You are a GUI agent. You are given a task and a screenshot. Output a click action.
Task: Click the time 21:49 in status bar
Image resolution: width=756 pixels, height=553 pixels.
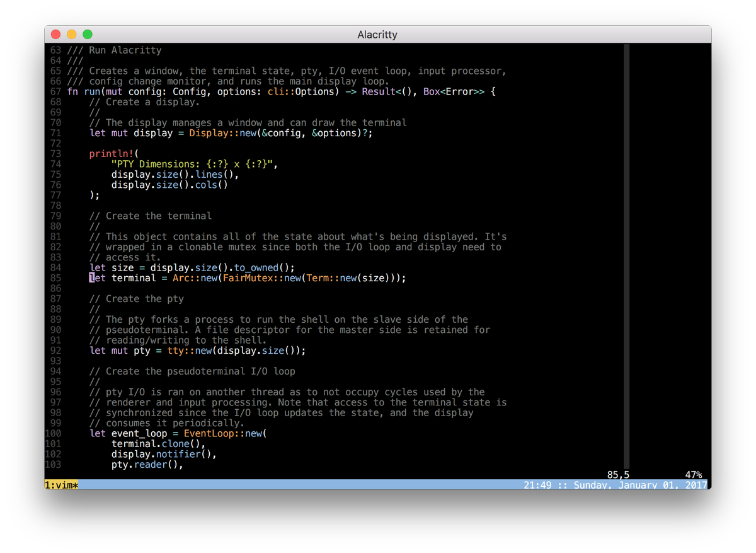(x=537, y=485)
